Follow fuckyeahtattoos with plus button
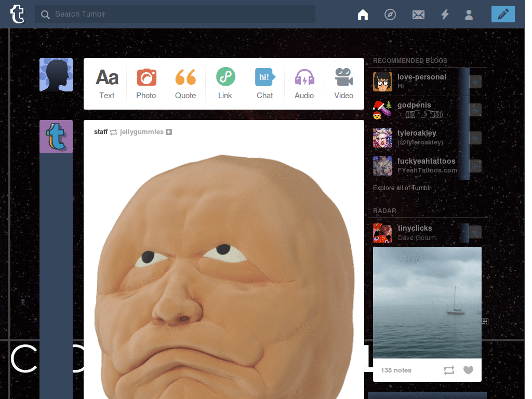This screenshot has width=532, height=399. [x=475, y=166]
